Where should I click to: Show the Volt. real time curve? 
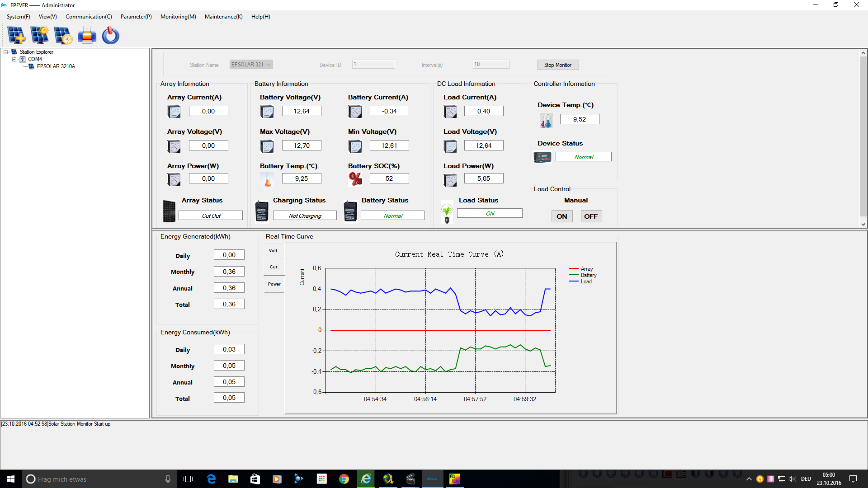274,251
